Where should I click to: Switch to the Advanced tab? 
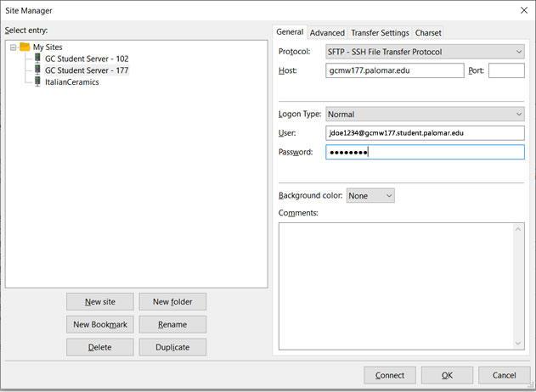point(327,33)
